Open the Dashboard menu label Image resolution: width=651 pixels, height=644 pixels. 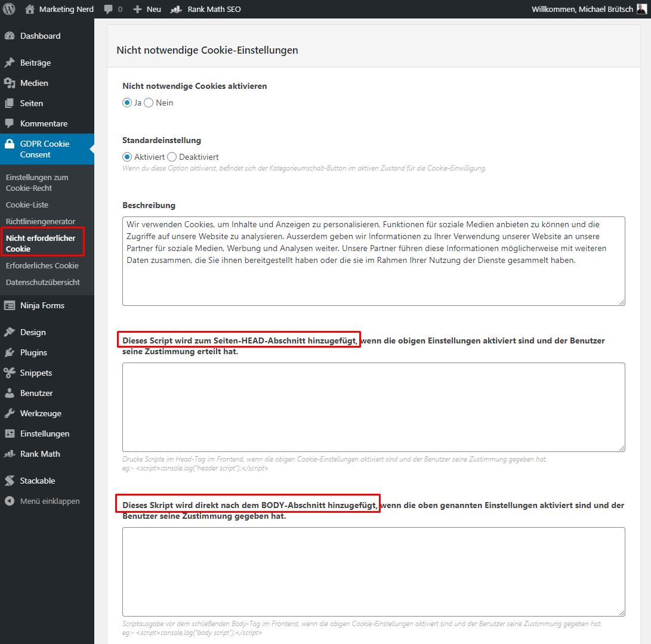pos(40,36)
